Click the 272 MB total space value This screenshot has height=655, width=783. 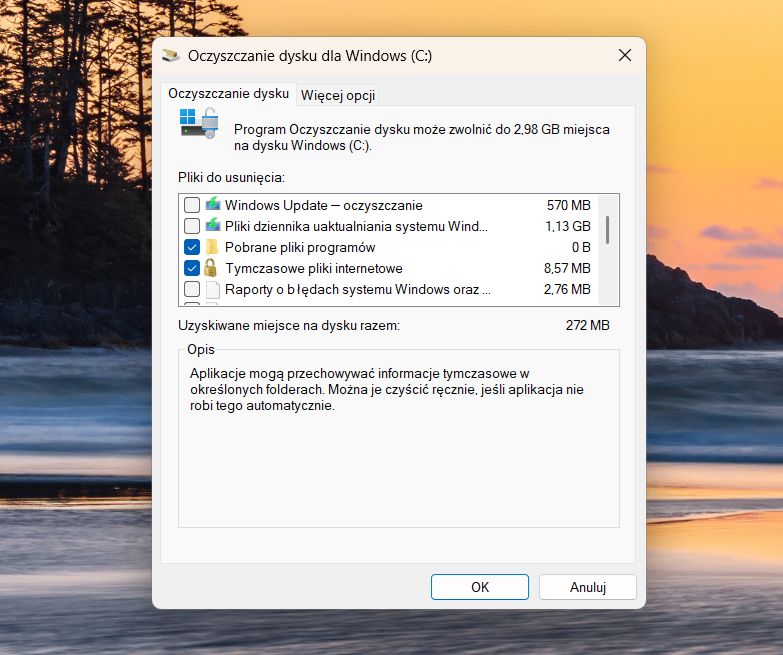[588, 326]
